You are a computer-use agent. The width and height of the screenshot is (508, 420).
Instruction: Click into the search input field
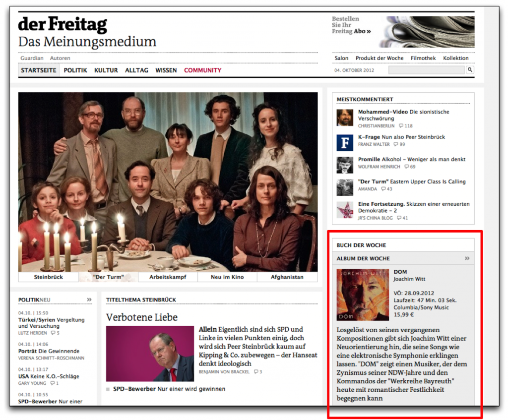426,70
